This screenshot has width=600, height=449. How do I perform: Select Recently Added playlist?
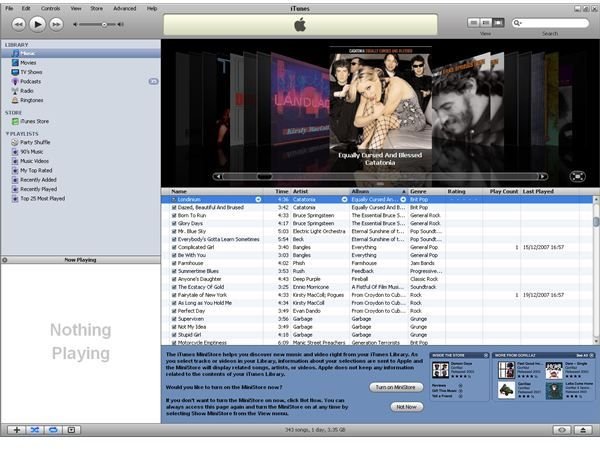click(x=80, y=180)
